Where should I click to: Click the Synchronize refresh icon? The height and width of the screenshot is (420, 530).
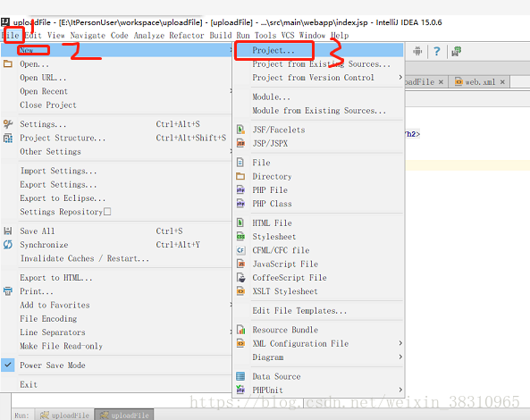pyautogui.click(x=8, y=244)
